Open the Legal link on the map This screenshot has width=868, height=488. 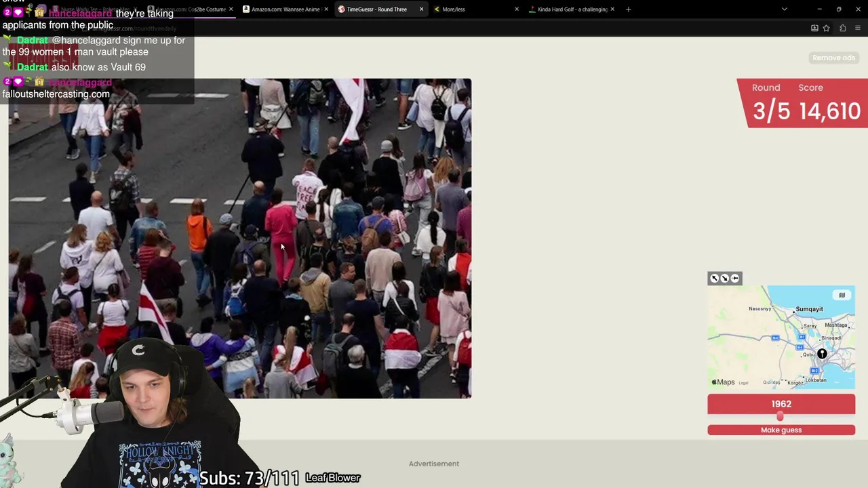[x=743, y=383]
